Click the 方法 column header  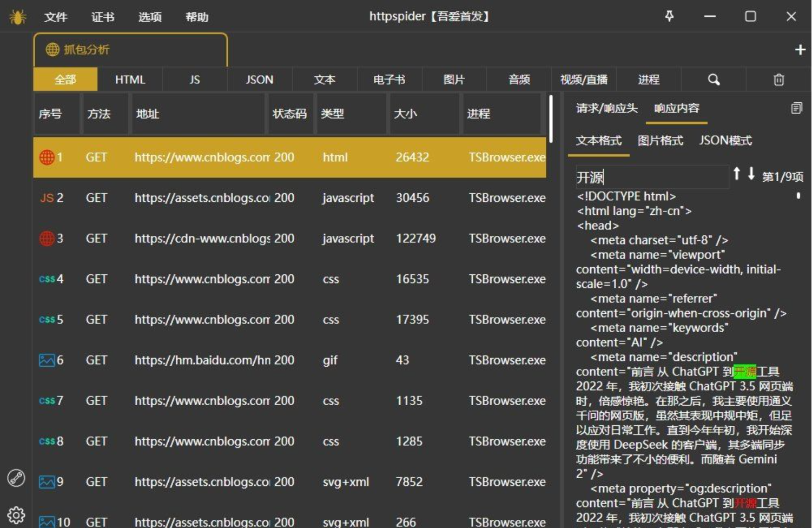pos(105,114)
